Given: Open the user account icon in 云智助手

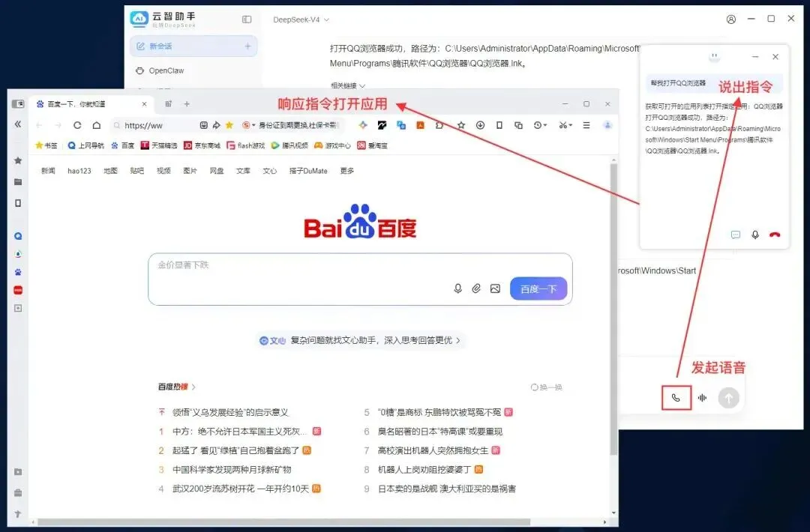Looking at the screenshot, I should (731, 19).
